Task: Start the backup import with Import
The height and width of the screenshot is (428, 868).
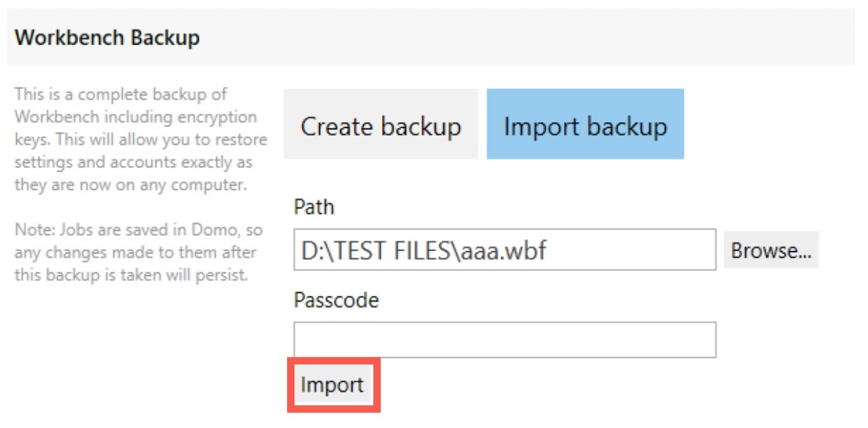Action: 332,385
